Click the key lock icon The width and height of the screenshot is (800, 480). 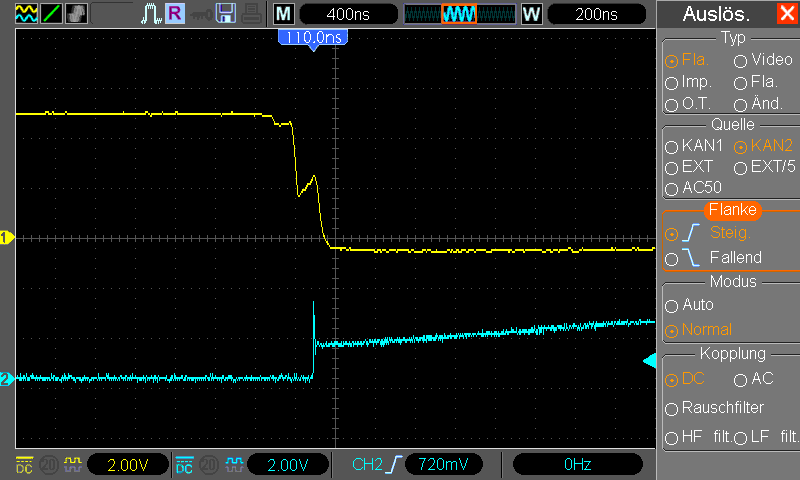pyautogui.click(x=201, y=14)
